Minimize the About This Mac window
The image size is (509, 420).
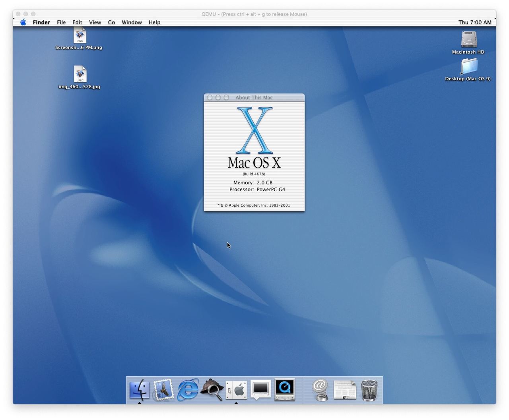tap(218, 97)
